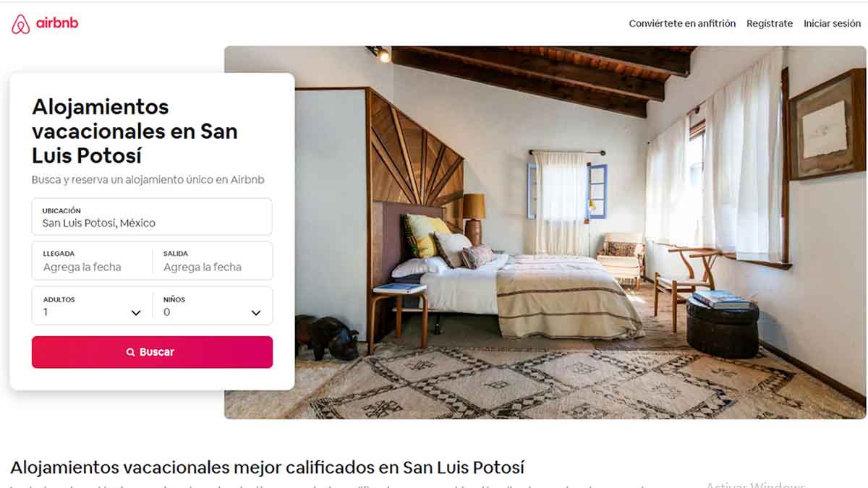Open the Adultos guest count selector
Image resolution: width=868 pixels, height=488 pixels.
point(92,306)
